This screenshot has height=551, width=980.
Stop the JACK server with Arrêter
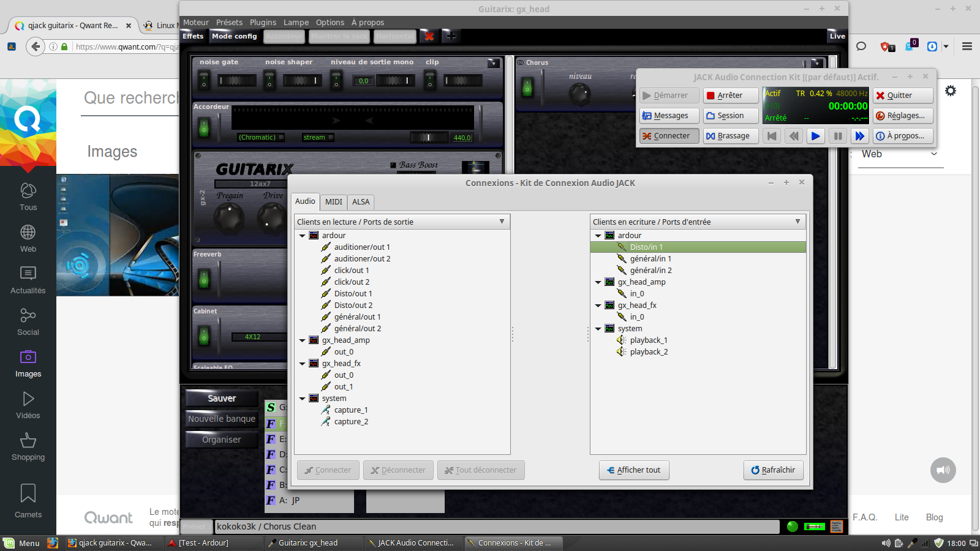pyautogui.click(x=731, y=96)
